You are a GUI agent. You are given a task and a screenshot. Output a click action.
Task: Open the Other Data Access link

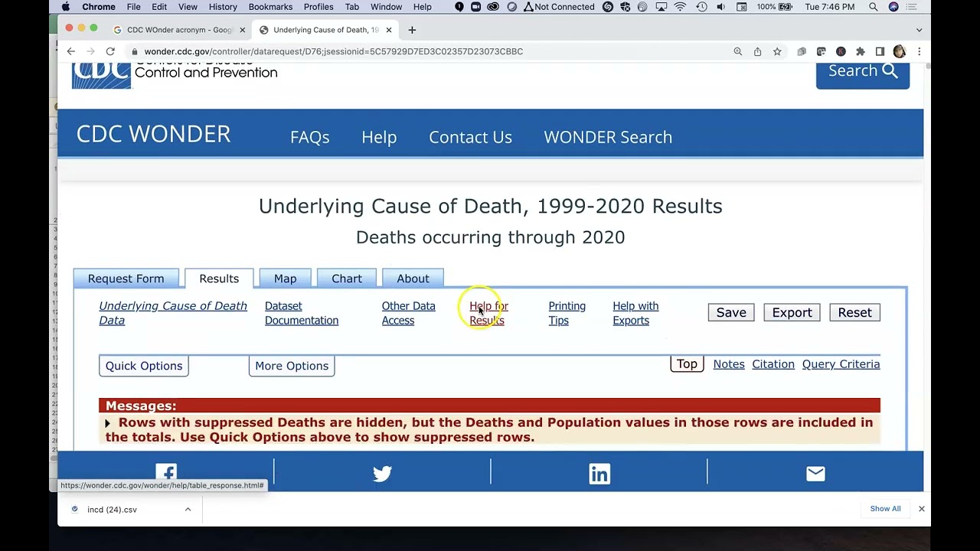(408, 313)
